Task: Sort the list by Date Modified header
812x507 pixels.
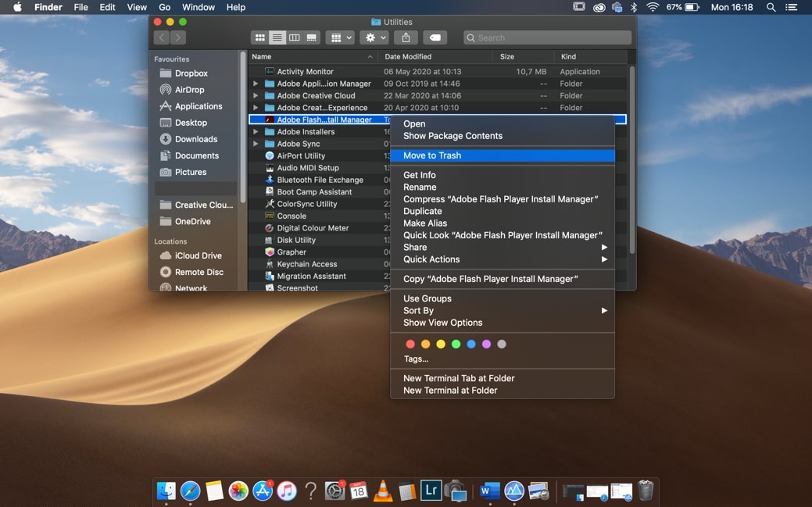Action: (436, 57)
